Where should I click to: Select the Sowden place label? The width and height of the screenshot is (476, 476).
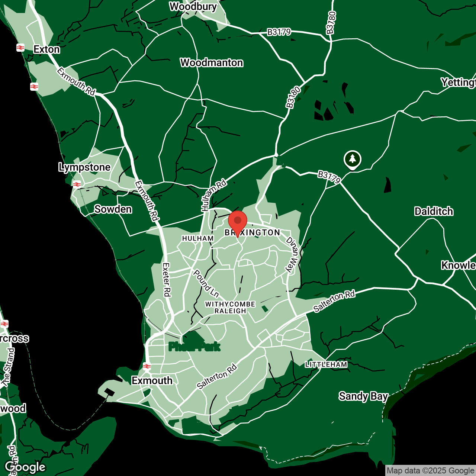coord(113,209)
